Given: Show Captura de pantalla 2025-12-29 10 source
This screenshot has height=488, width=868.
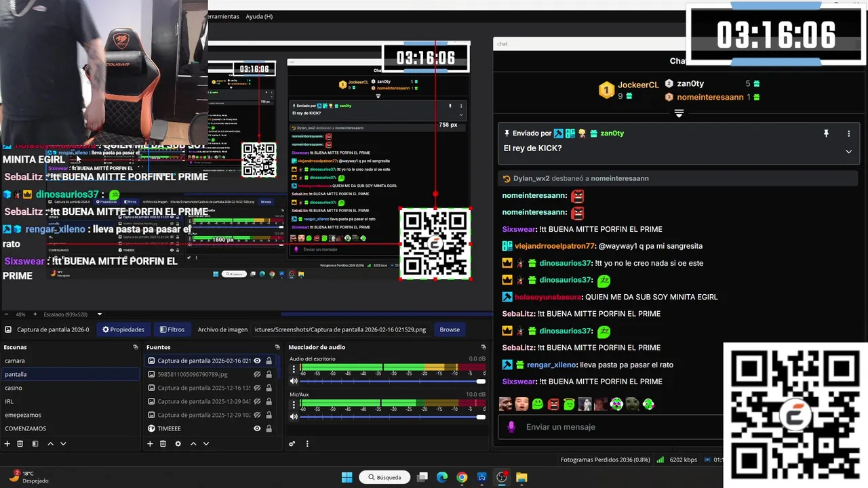Looking at the screenshot, I should tap(257, 415).
